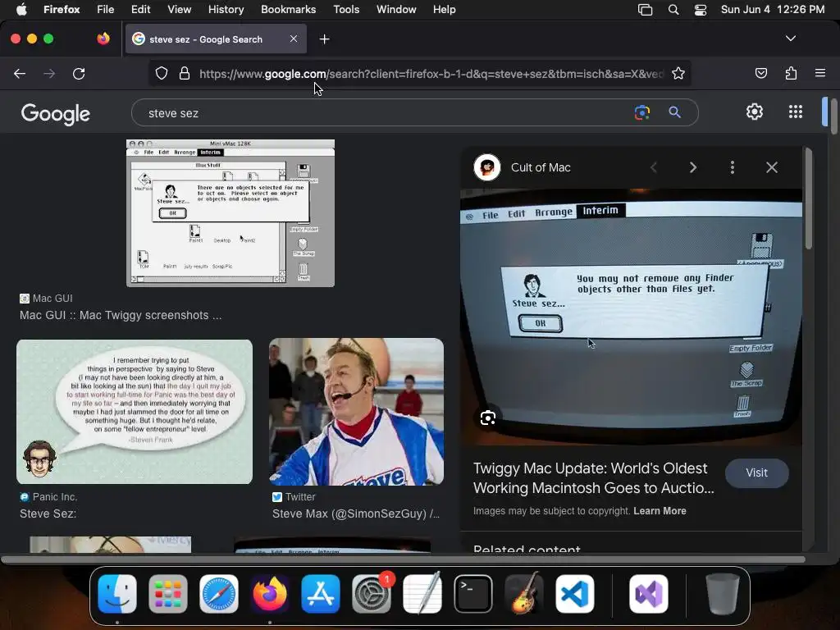Screen dimensions: 840x630
Task: Open the Panic Inc. speech bubble thumbnail
Action: pos(135,412)
